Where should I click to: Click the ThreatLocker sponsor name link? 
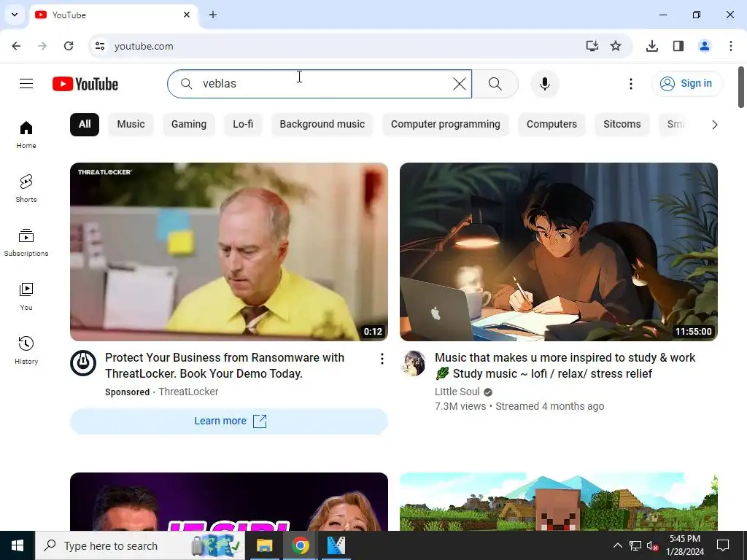[188, 392]
